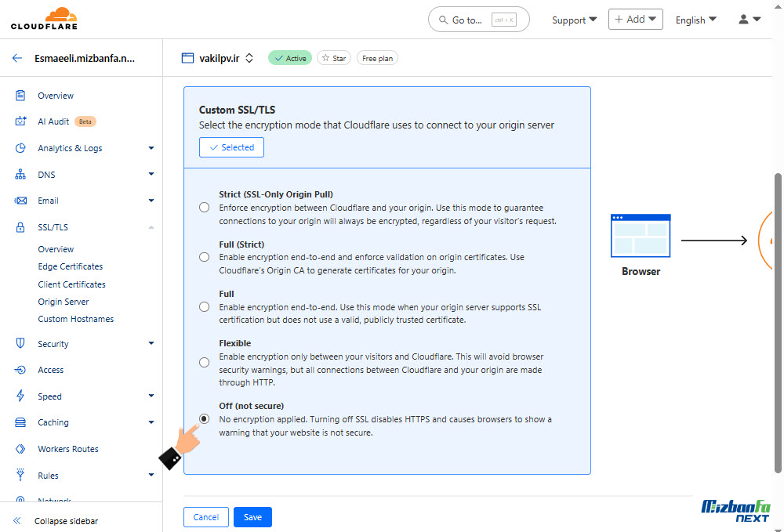Select the Full encryption radio button

point(204,306)
